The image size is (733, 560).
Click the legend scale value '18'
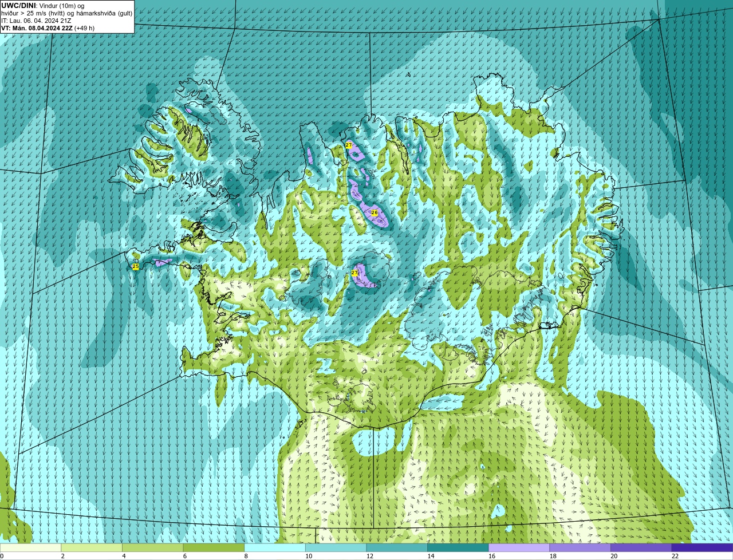point(553,556)
